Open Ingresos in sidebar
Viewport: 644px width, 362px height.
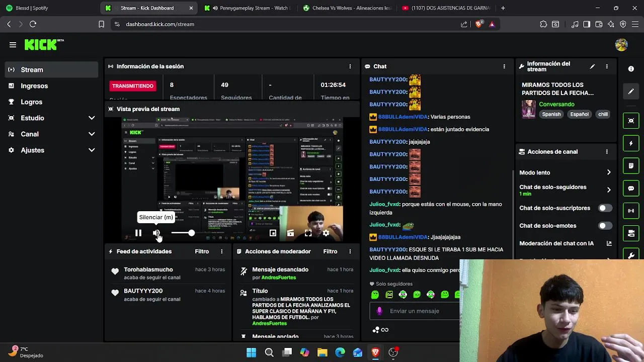tap(51, 86)
